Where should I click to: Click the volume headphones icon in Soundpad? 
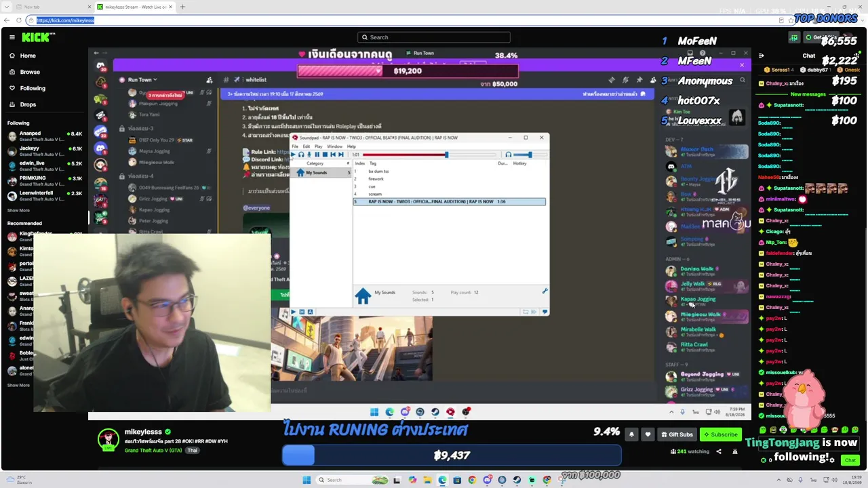click(509, 155)
